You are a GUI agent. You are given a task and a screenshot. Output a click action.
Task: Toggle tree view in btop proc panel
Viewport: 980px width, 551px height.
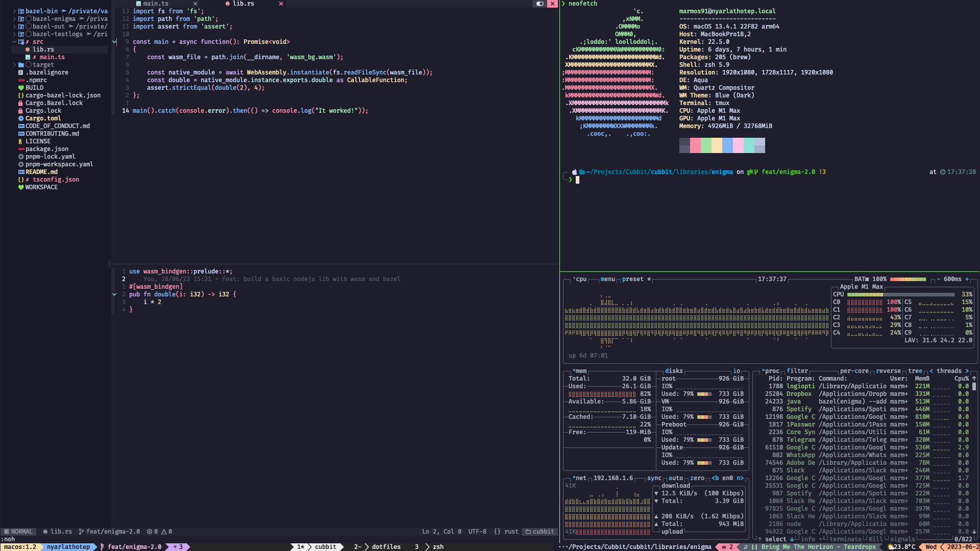tap(915, 371)
